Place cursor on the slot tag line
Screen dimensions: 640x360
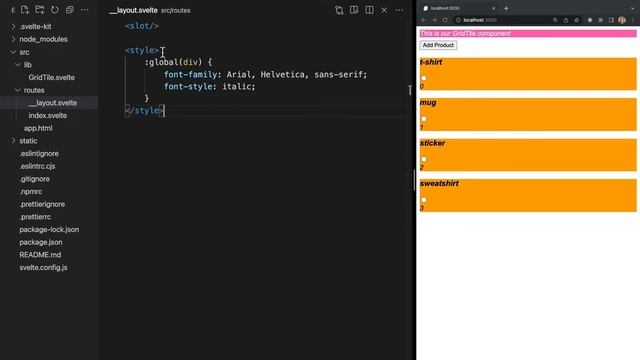tap(142, 26)
